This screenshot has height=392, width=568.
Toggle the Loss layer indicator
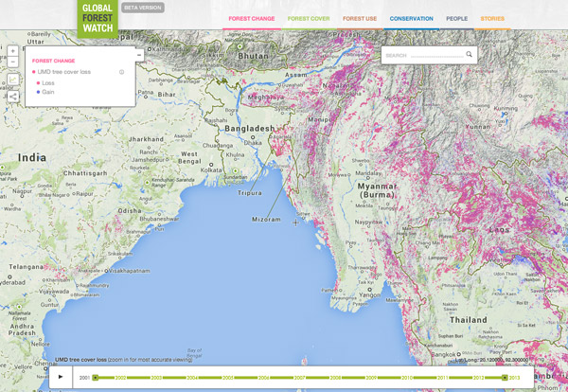pos(38,83)
